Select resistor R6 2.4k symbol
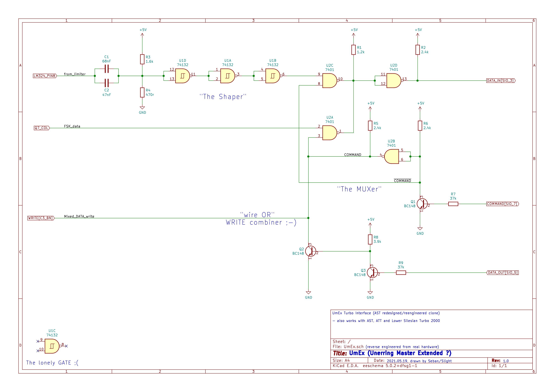The height and width of the screenshot is (392, 555). point(420,126)
